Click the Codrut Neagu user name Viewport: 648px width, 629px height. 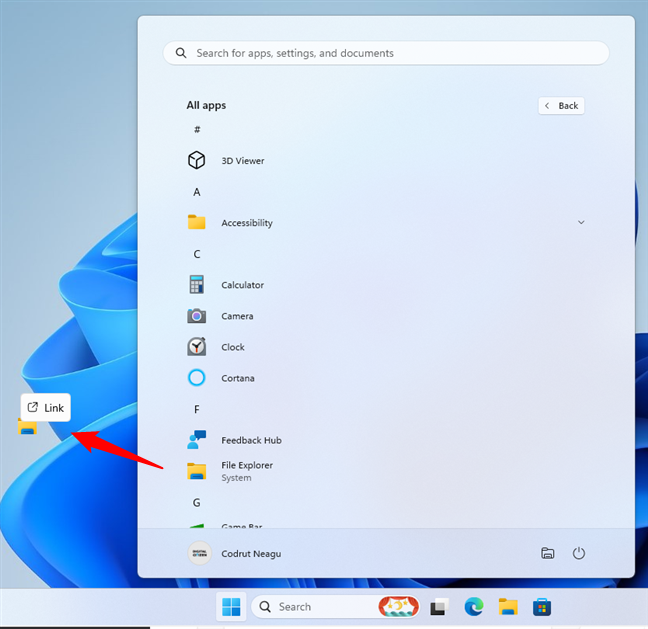[x=251, y=554]
